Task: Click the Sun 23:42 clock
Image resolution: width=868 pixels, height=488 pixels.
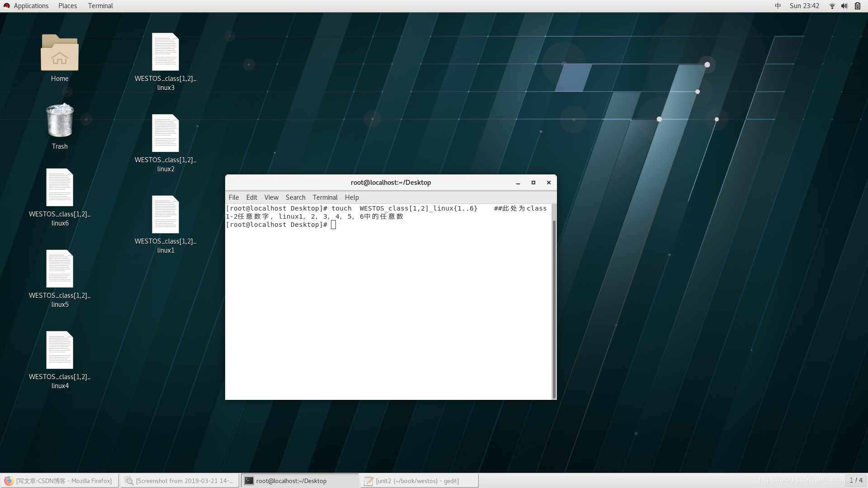Action: [x=804, y=6]
